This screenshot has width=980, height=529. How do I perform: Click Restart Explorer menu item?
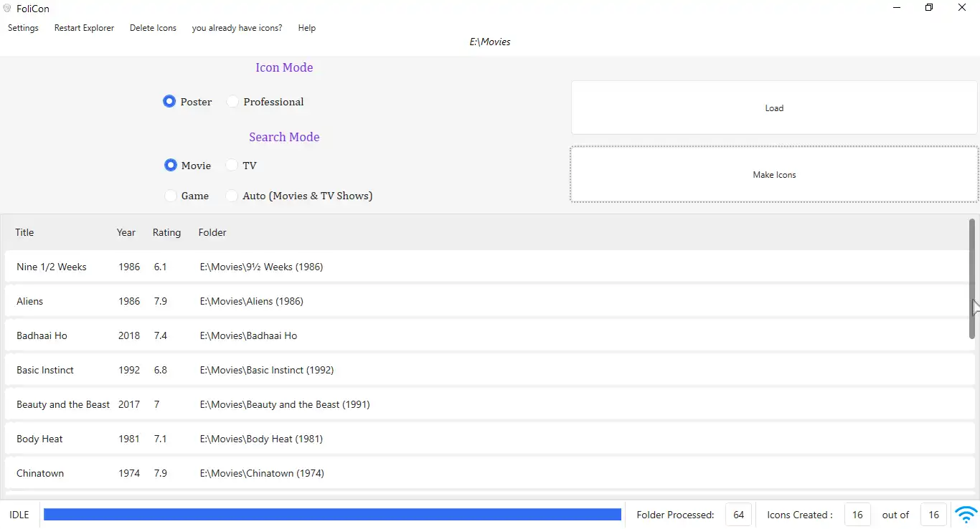click(84, 28)
